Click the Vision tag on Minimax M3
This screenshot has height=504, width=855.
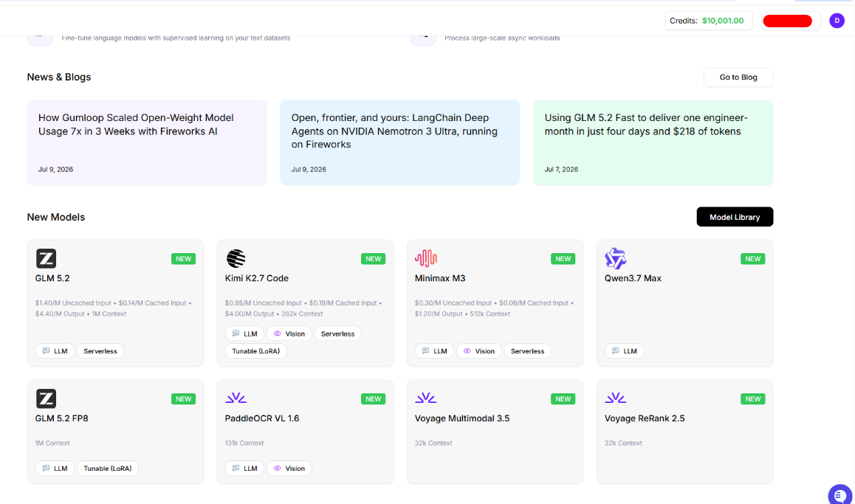(x=478, y=351)
